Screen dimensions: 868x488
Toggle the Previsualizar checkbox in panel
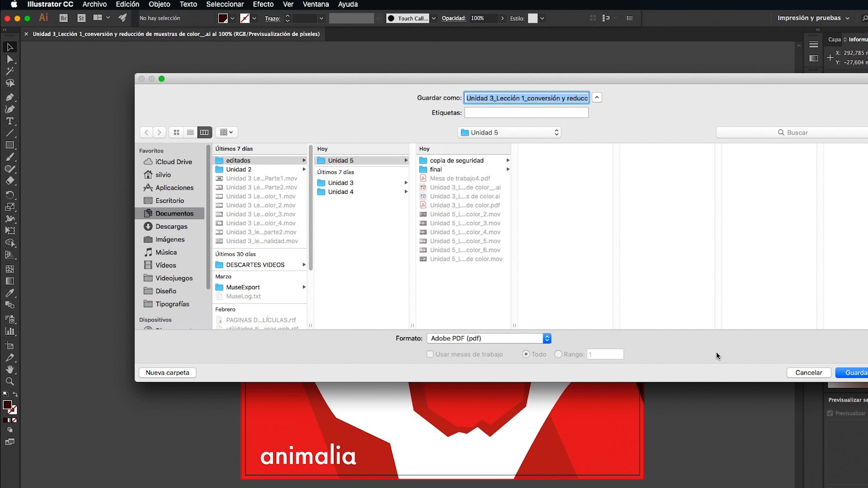point(830,413)
